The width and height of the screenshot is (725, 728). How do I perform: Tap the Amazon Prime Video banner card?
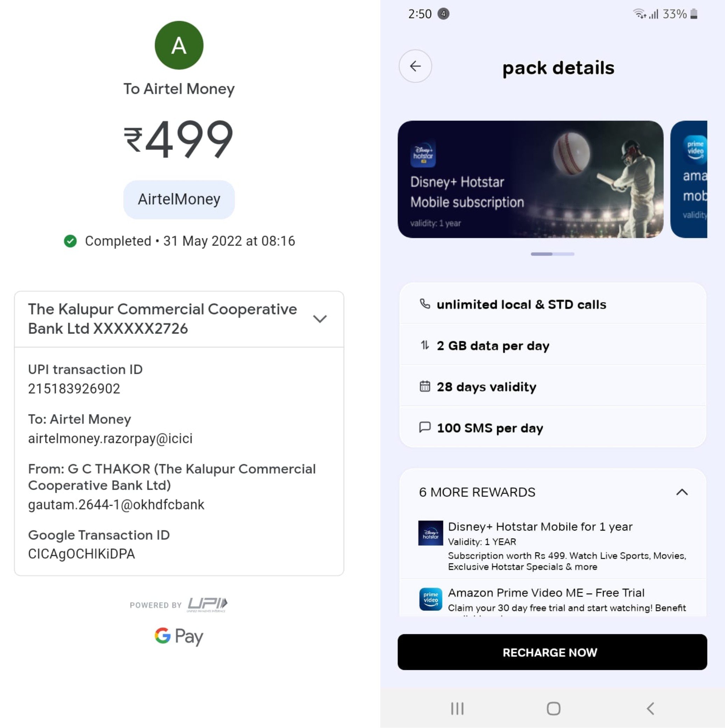pos(689,179)
